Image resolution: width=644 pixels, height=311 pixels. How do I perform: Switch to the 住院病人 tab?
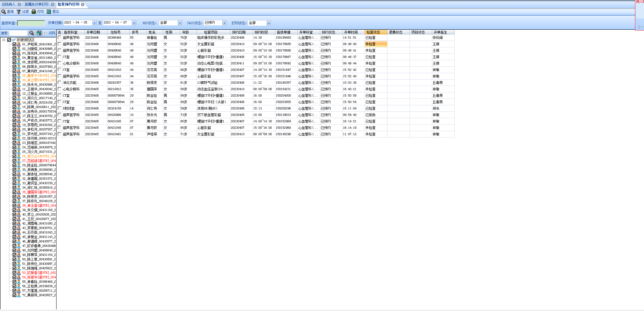(8, 4)
